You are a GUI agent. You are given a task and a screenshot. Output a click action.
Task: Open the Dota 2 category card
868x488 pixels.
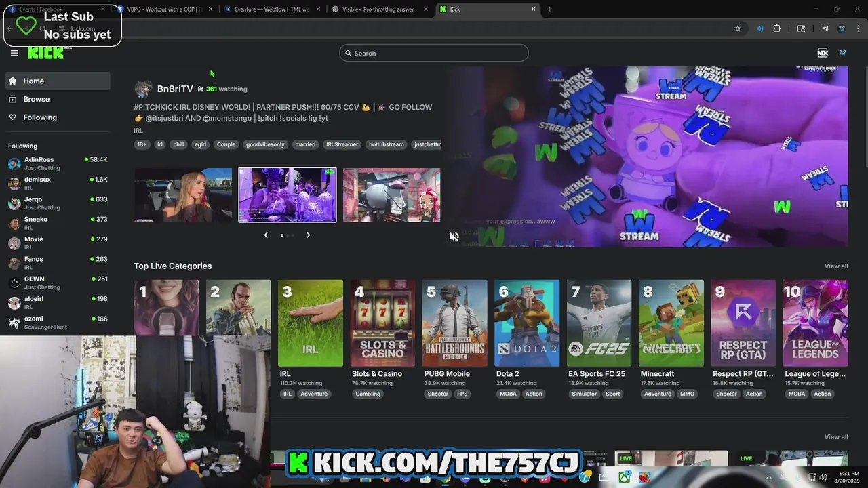coord(527,323)
